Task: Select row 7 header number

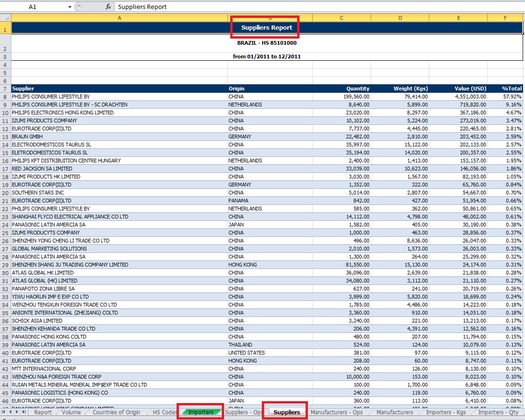Action: 5,89
